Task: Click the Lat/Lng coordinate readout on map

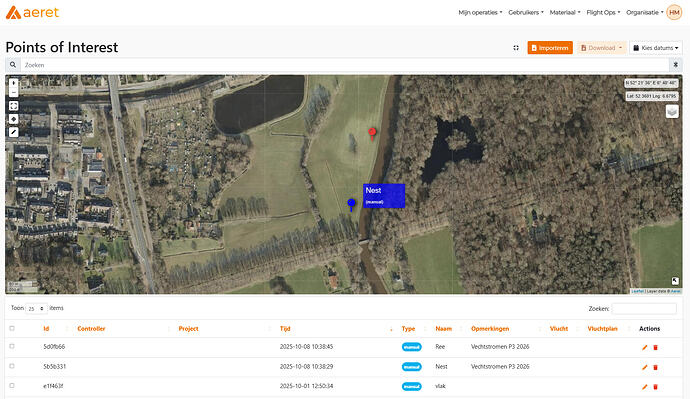Action: (x=652, y=96)
